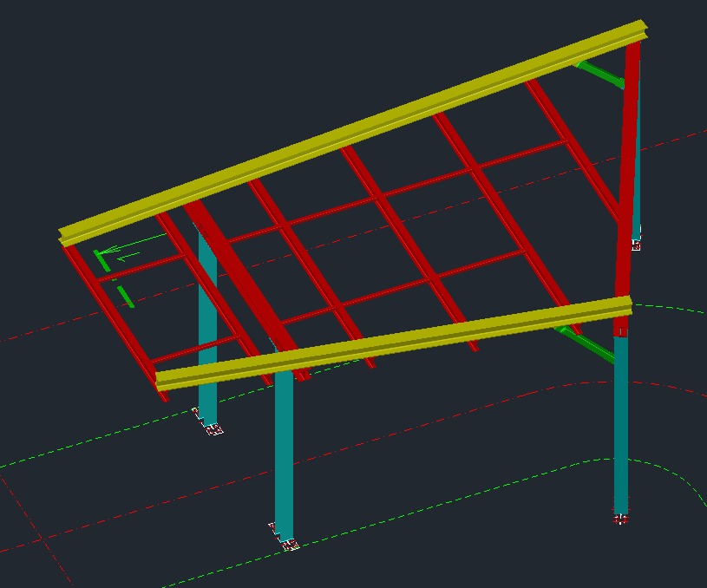Click base plate under right corner column
707x588 pixels.
[x=620, y=519]
